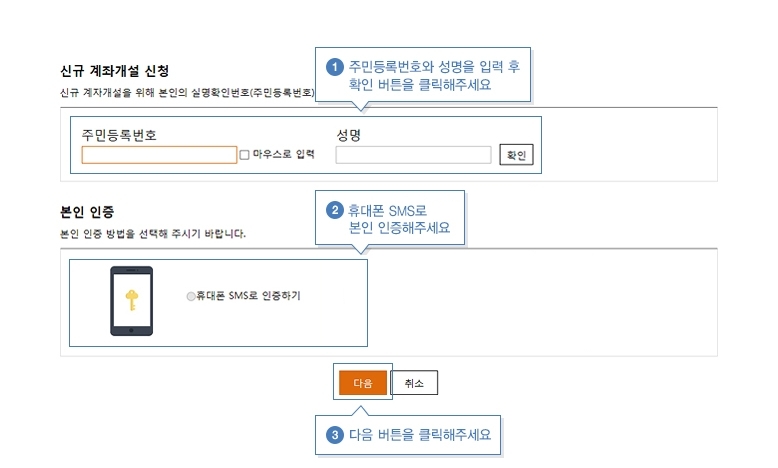This screenshot has height=468, width=778.
Task: Click the 주민등록번호 field label
Action: point(119,135)
